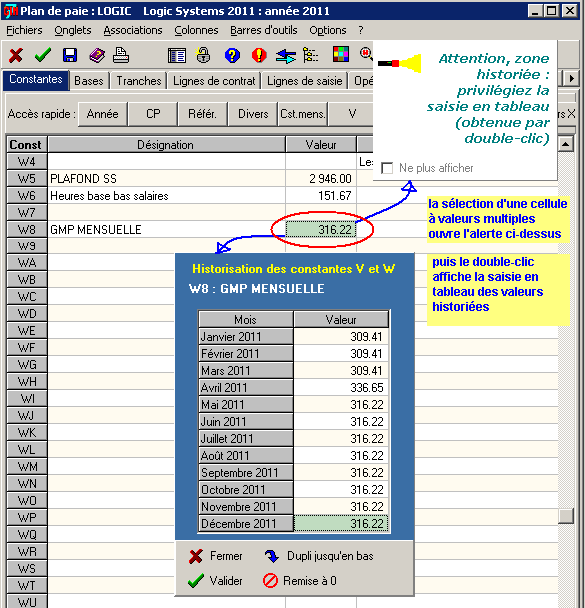The height and width of the screenshot is (608, 585).
Task: Click the blue question mark icon
Action: [232, 55]
